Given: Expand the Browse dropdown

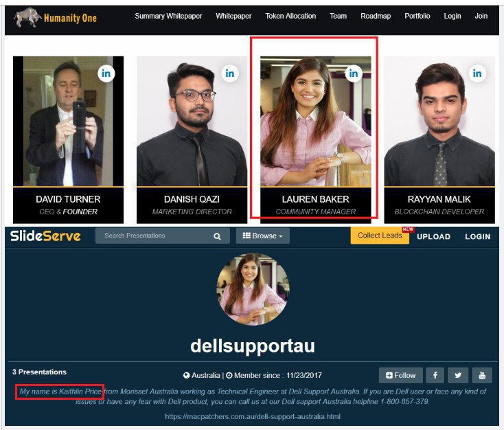Looking at the screenshot, I should point(262,236).
